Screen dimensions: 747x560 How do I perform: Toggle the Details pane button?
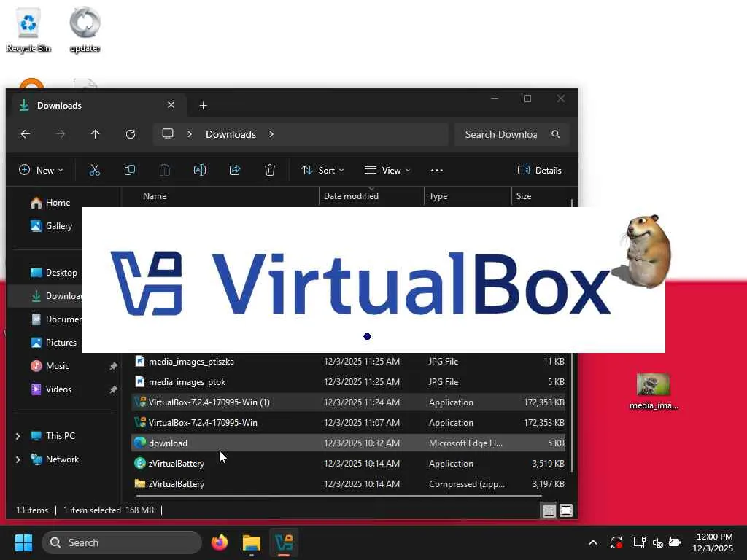point(539,170)
